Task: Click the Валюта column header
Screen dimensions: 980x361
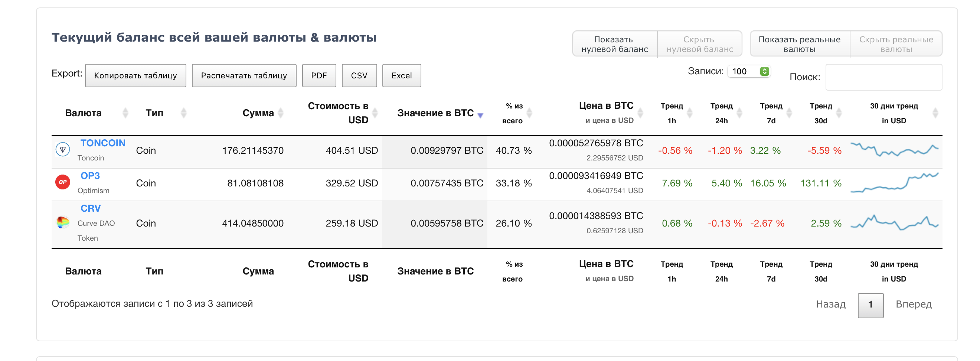Action: coord(83,113)
